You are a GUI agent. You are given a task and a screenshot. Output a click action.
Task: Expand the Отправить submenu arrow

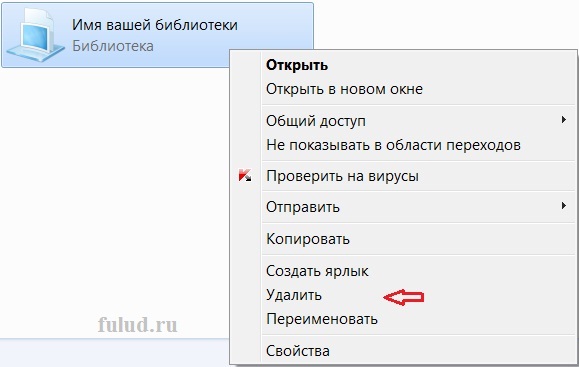[x=563, y=205]
